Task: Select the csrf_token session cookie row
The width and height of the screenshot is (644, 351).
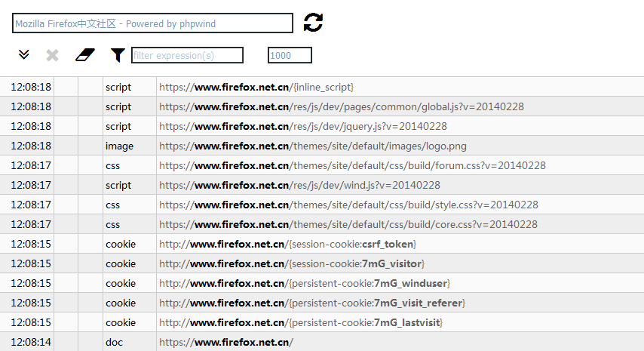Action: coord(322,244)
